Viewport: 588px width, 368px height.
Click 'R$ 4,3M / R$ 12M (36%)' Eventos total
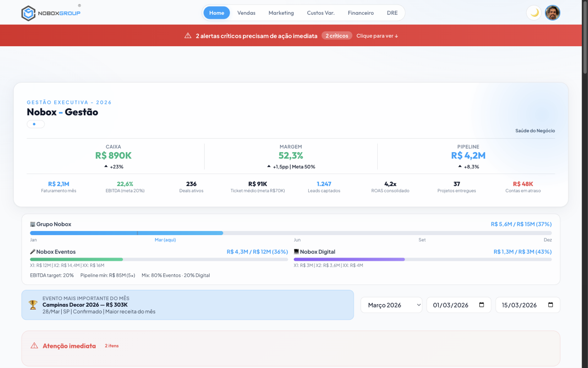click(257, 252)
